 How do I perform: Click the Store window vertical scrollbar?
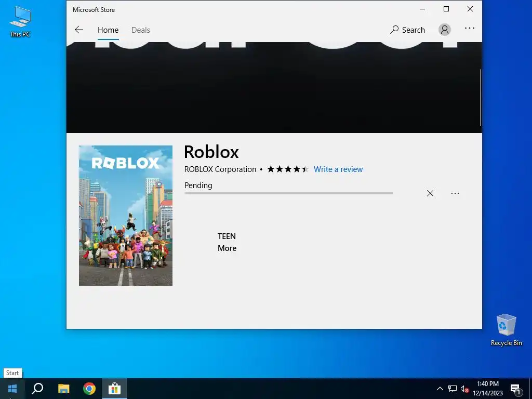click(x=481, y=97)
